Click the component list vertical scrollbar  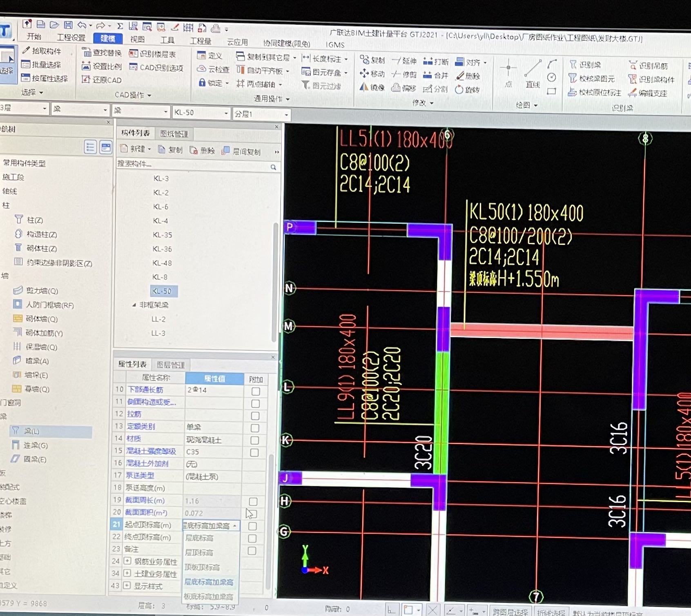click(275, 282)
